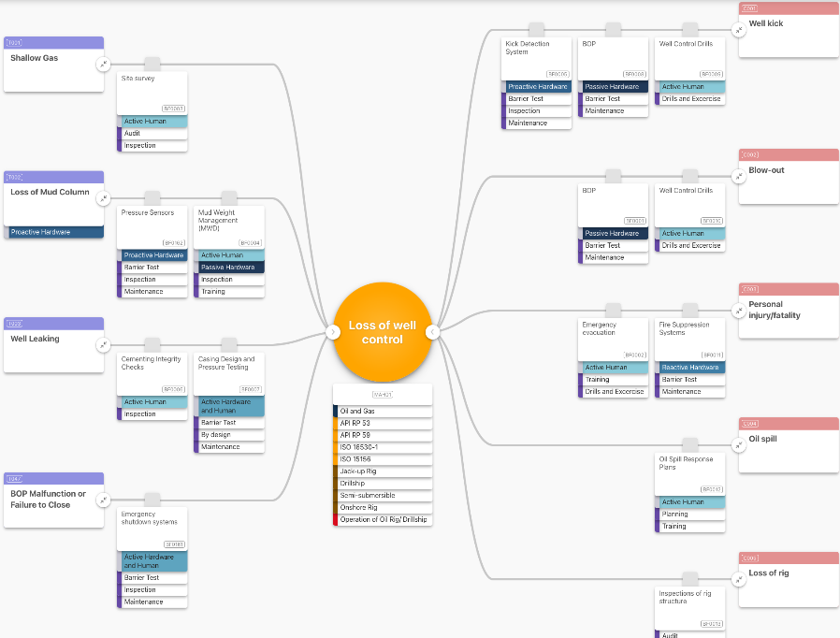Click the handle above Oil Spill Response Plans

coord(690,445)
